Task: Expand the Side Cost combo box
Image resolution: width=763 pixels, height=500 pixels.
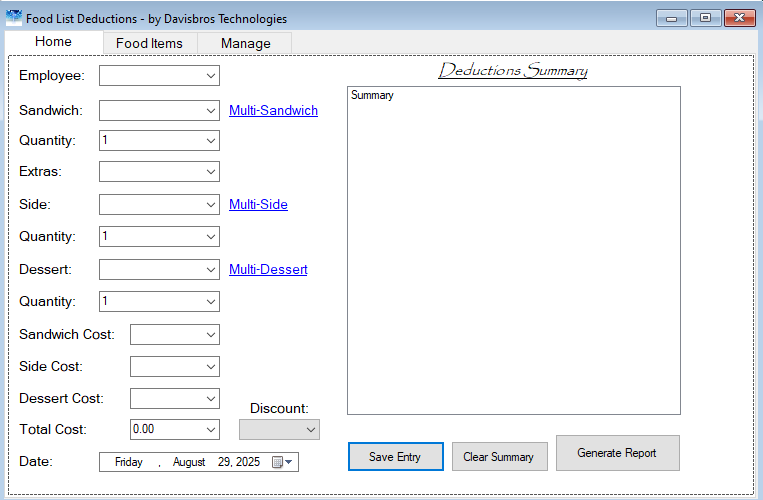Action: [175, 367]
